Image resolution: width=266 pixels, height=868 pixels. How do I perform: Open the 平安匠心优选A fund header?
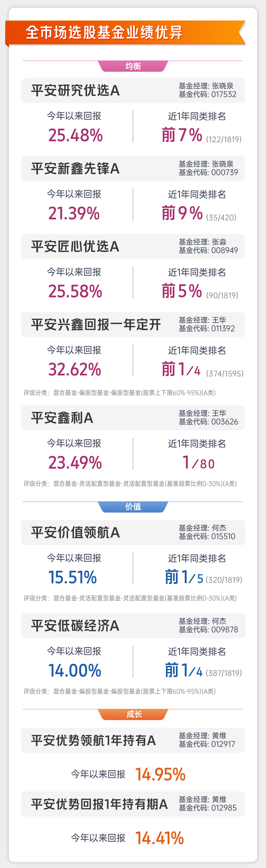click(133, 246)
